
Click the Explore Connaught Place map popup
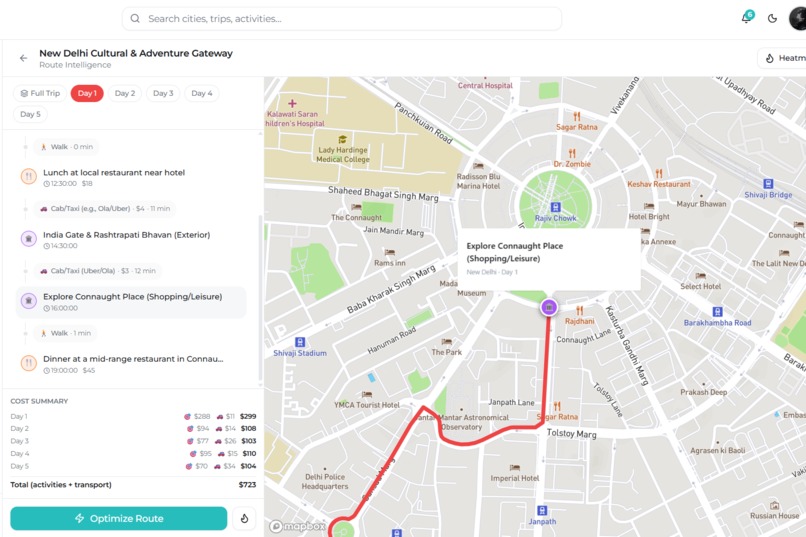[x=549, y=258]
